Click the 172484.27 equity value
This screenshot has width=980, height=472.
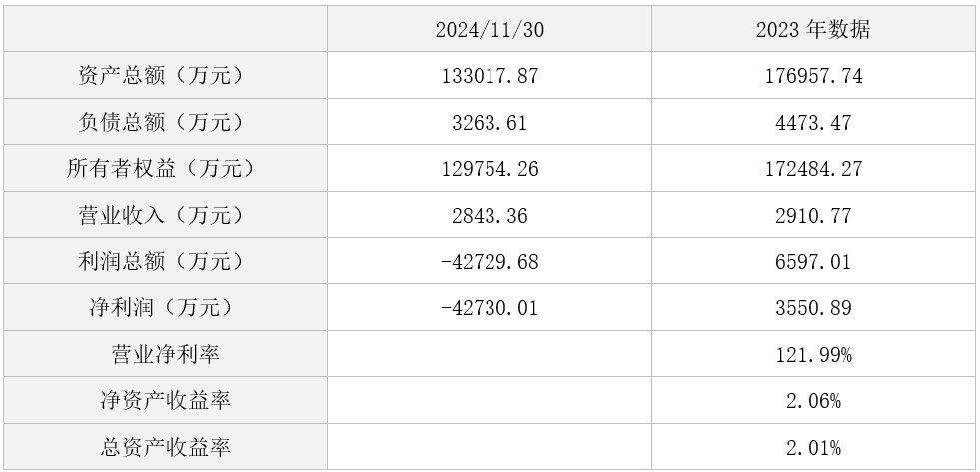[812, 168]
